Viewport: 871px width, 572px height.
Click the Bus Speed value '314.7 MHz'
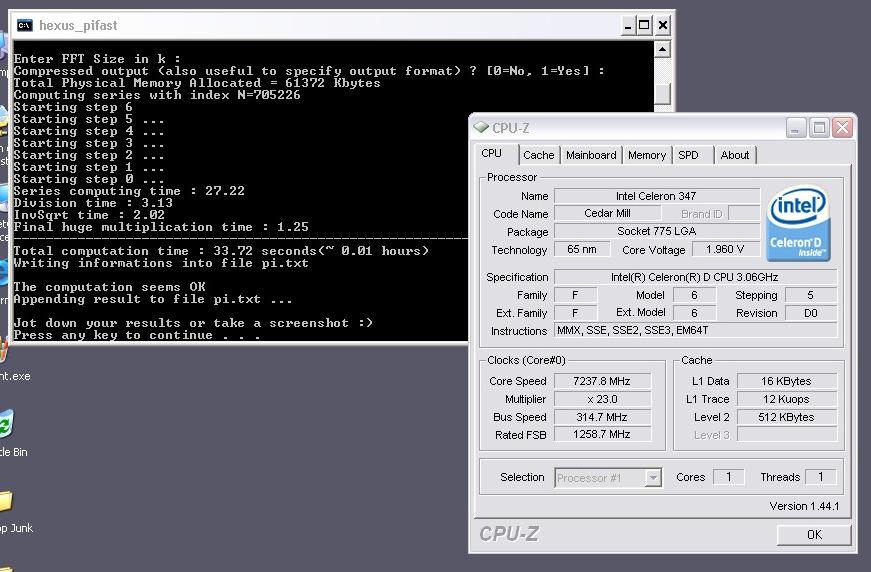point(602,417)
